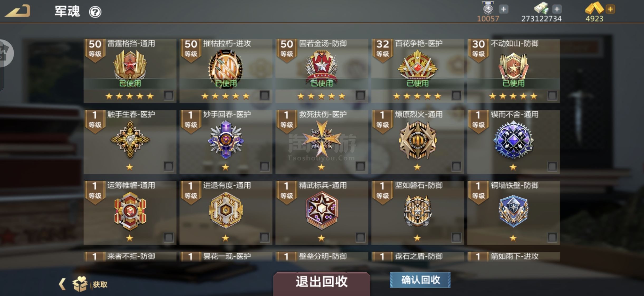Tick the 妙手回春-医护 recycle checkbox
This screenshot has width=644, height=296.
[x=265, y=166]
